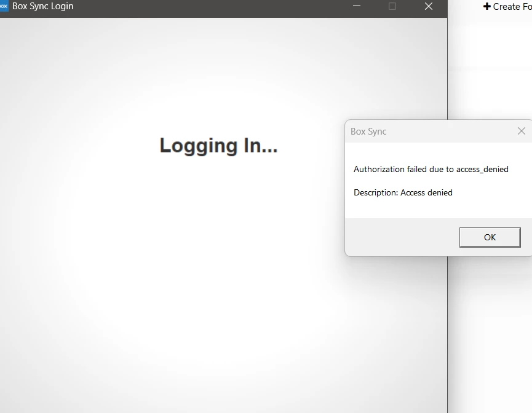This screenshot has height=413, width=532.
Task: Click the 'Description: Access denied' text
Action: click(x=403, y=192)
